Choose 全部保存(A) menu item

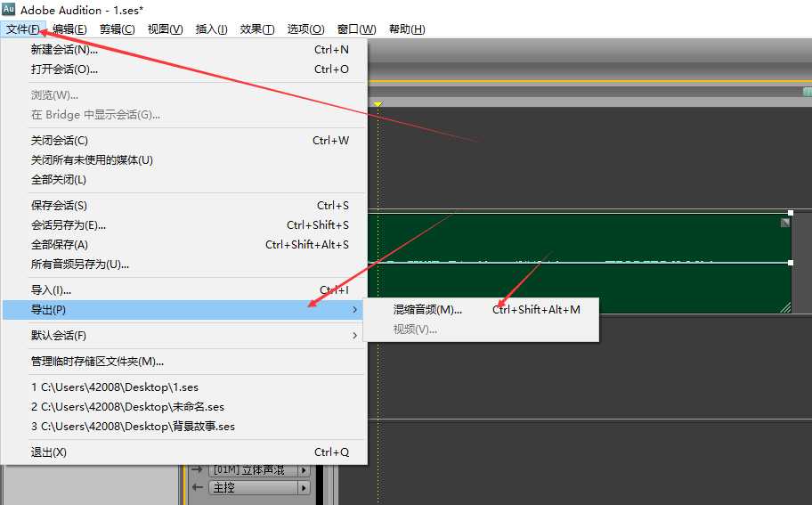tap(184, 245)
